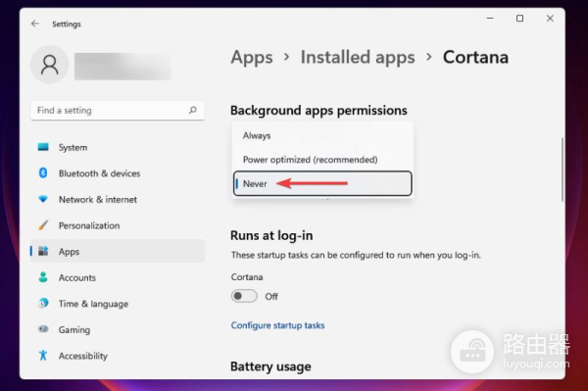Click the Find a setting search box
588x391 pixels.
pyautogui.click(x=118, y=110)
